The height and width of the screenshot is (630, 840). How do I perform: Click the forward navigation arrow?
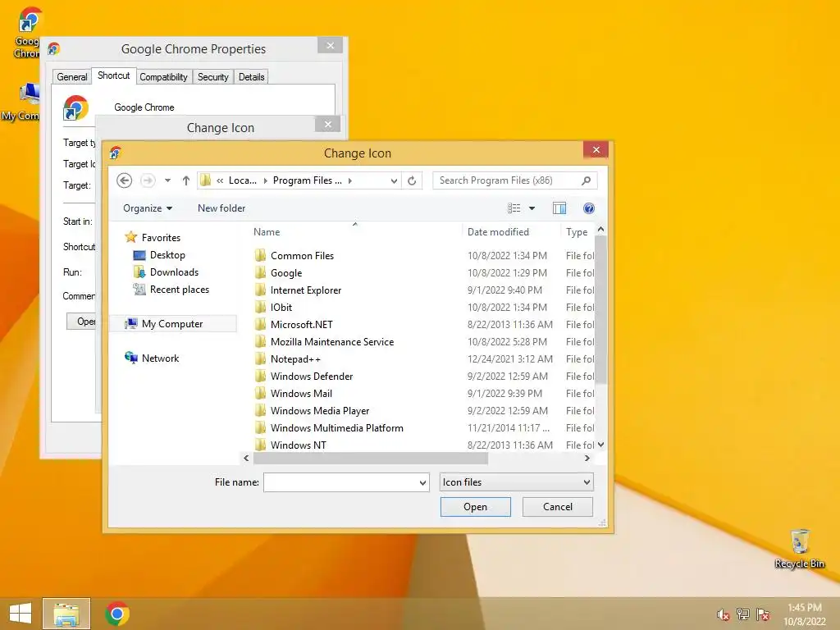pyautogui.click(x=148, y=180)
